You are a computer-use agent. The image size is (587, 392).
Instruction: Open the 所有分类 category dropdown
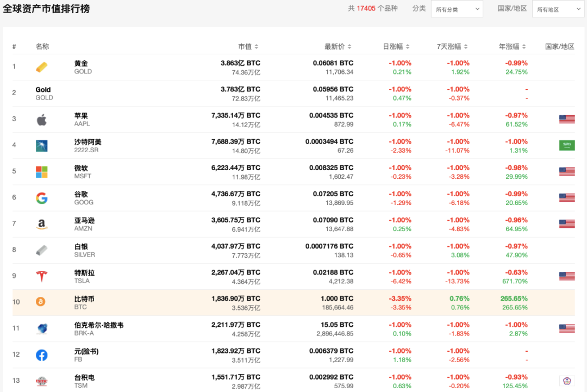click(x=457, y=9)
